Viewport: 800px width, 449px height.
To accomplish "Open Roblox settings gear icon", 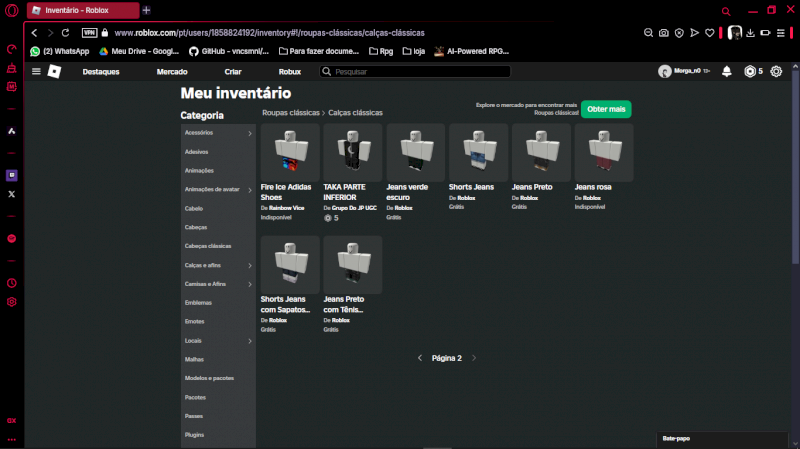I will point(776,71).
